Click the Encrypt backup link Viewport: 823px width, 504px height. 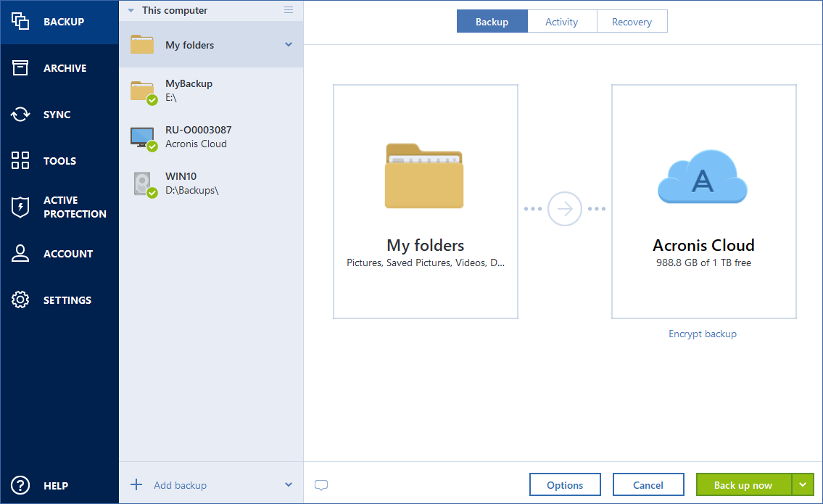click(x=702, y=334)
